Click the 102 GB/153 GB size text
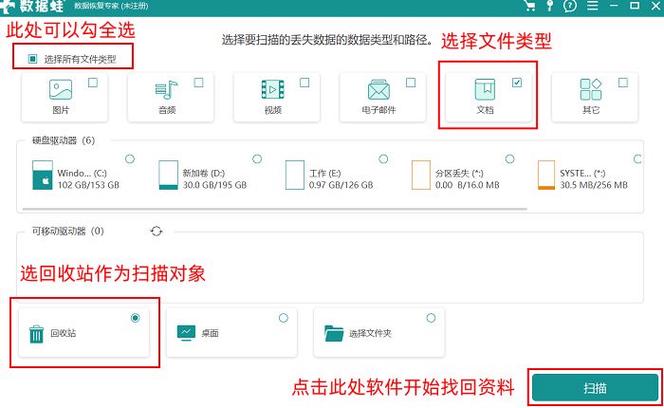The height and width of the screenshot is (408, 664). [x=89, y=185]
